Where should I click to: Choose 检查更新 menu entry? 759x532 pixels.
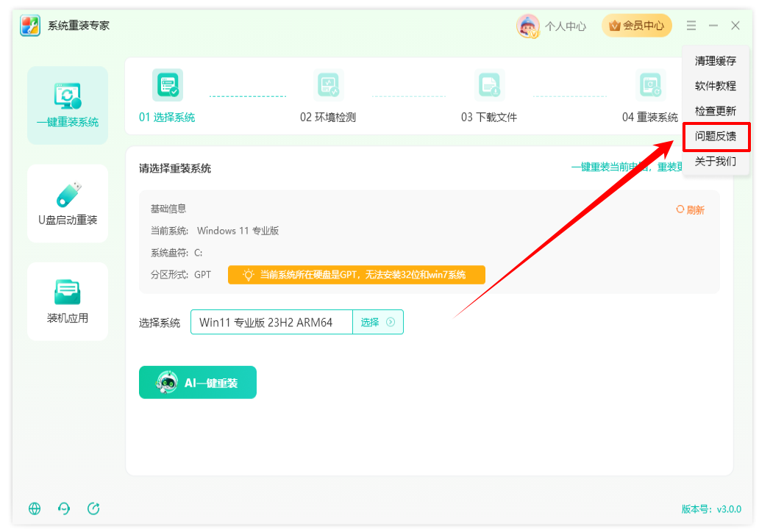pyautogui.click(x=716, y=111)
